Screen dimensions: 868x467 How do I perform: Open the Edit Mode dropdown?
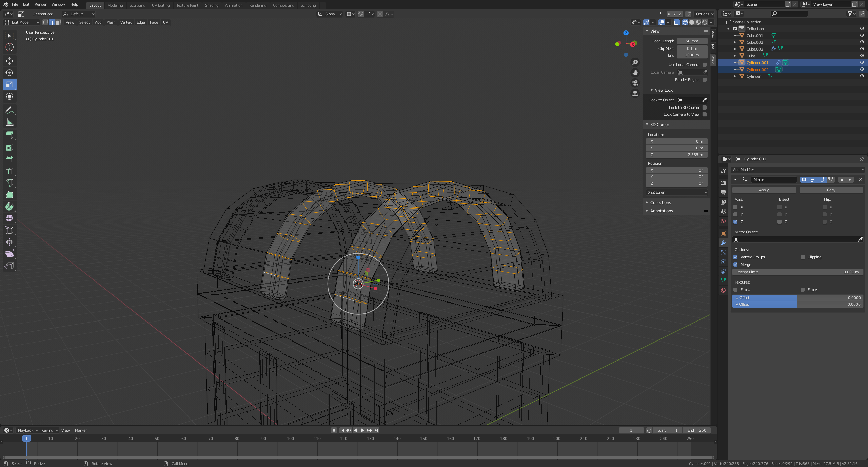[22, 22]
